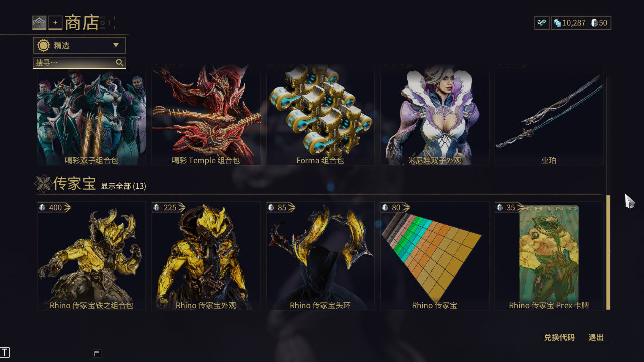Open the 精选 category dropdown
The width and height of the screenshot is (644, 362).
tap(79, 45)
